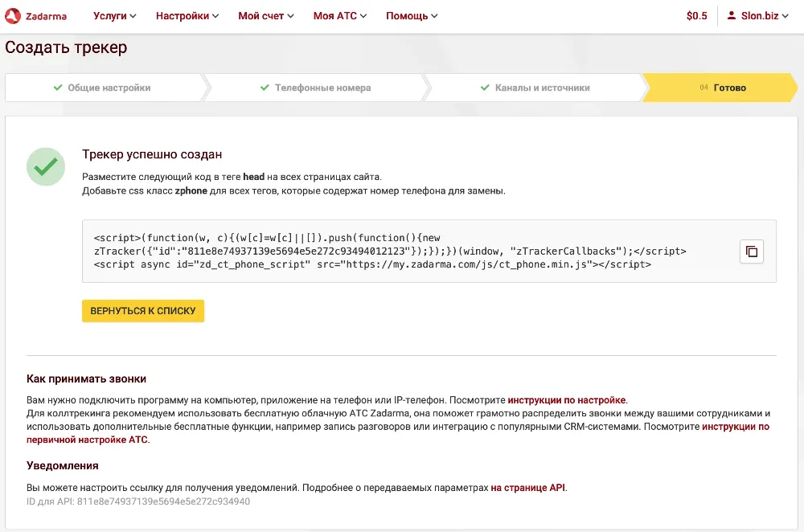Image resolution: width=804 pixels, height=532 pixels.
Task: Copy tracker code with the copy icon
Action: [x=752, y=252]
